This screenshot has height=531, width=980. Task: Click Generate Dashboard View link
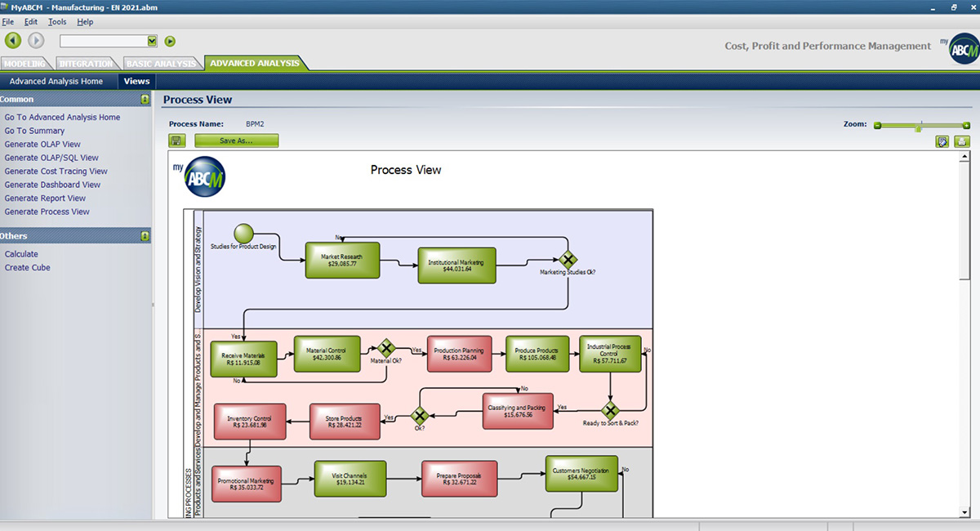pos(52,185)
